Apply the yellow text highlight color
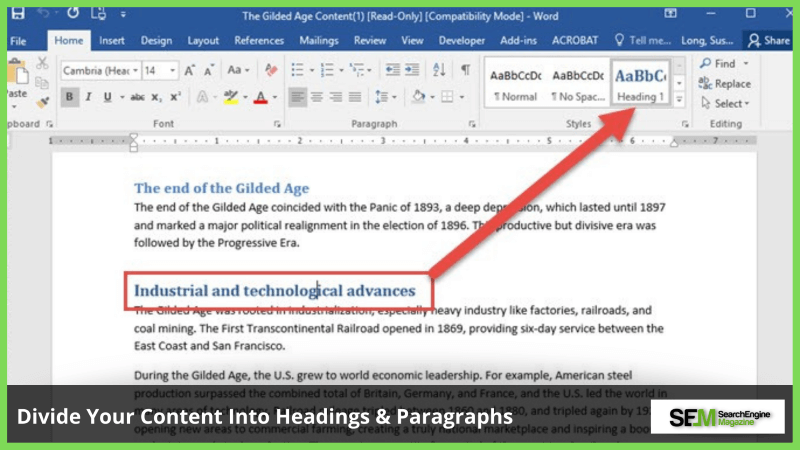Screen dimensions: 800x450 (x=231, y=97)
